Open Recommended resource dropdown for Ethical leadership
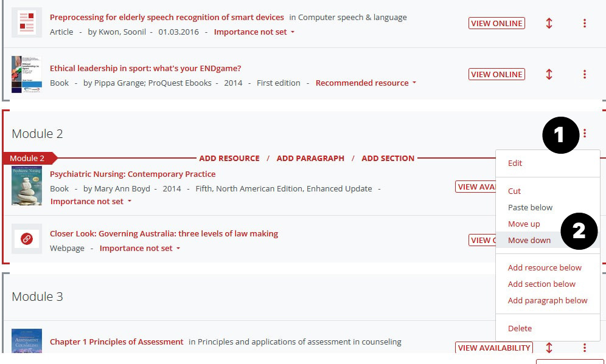The width and height of the screenshot is (606, 364). (x=366, y=83)
